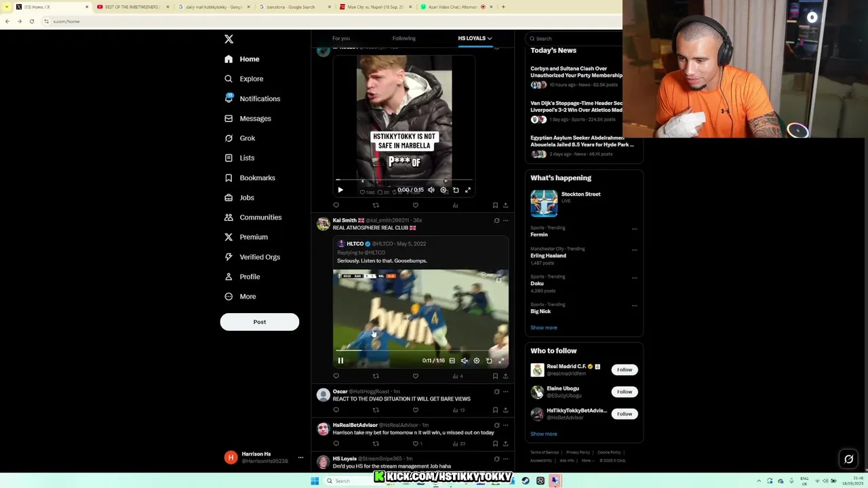Switch to barcelona Google Search tab
The width and height of the screenshot is (868, 488).
pyautogui.click(x=294, y=7)
